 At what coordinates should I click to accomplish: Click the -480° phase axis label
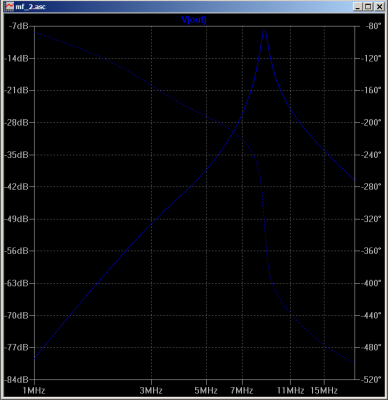pyautogui.click(x=371, y=347)
